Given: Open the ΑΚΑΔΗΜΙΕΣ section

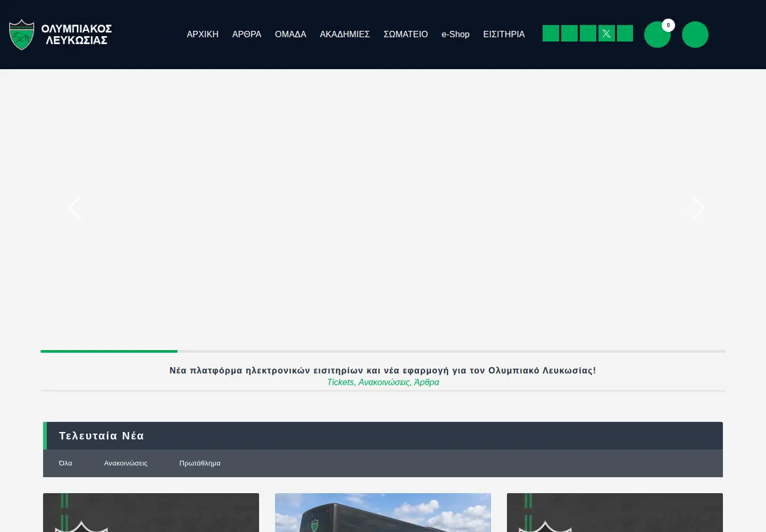Looking at the screenshot, I should click(345, 34).
